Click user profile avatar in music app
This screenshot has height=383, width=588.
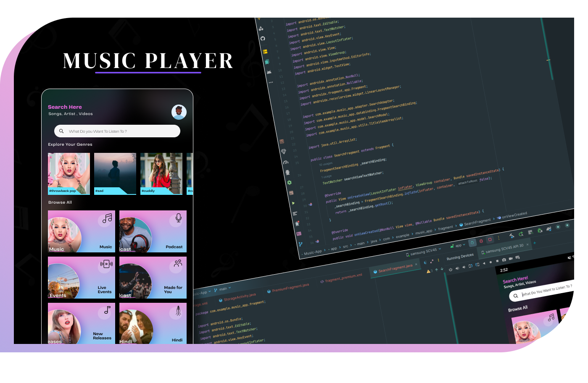(x=179, y=112)
